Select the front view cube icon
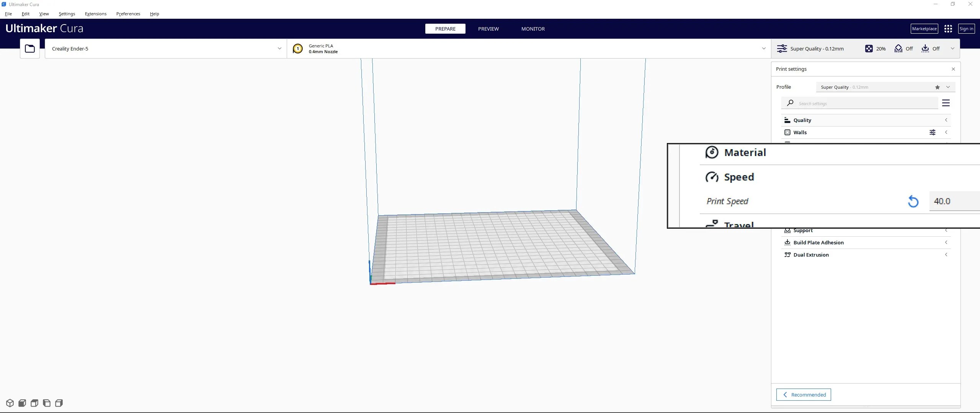Screen dimensions: 980x413 coord(22,403)
